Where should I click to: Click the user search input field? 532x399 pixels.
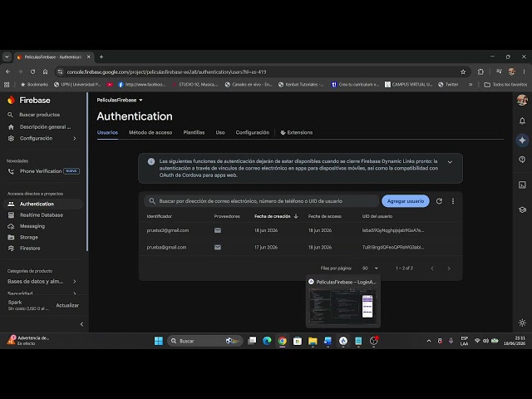pos(261,201)
